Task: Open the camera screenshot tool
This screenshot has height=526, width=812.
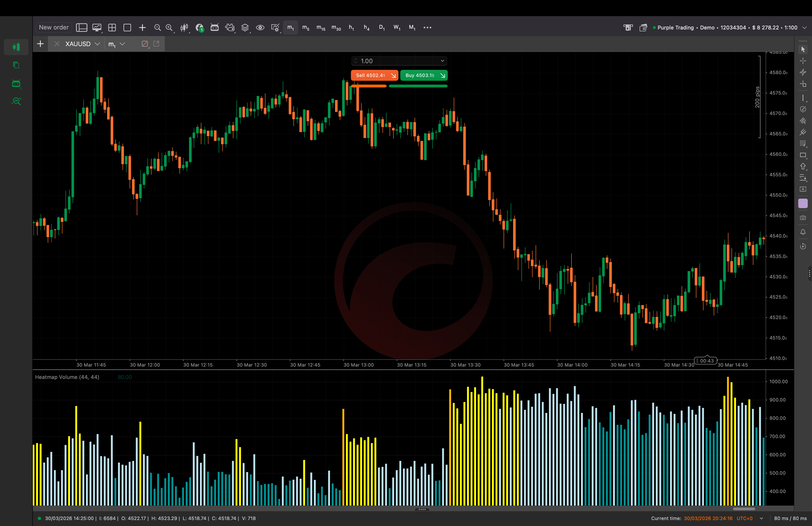Action: [803, 218]
